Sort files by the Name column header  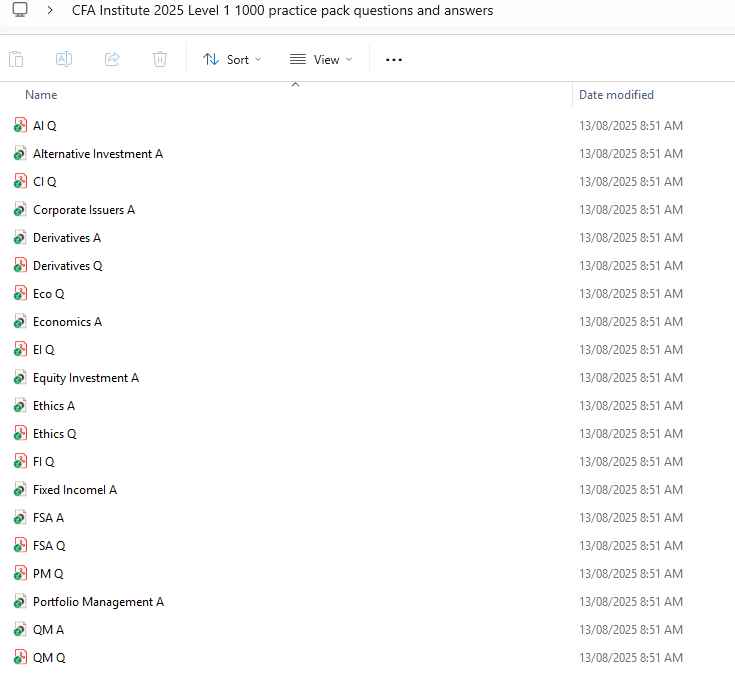pyautogui.click(x=41, y=95)
